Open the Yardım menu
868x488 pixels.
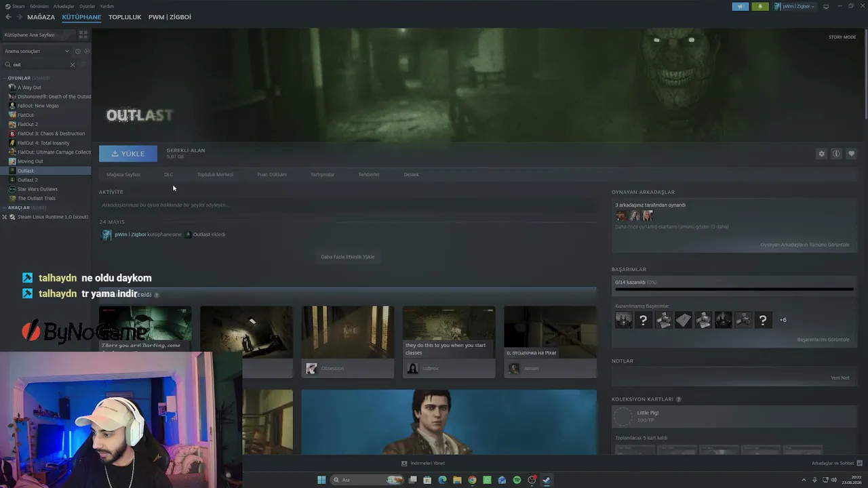107,6
